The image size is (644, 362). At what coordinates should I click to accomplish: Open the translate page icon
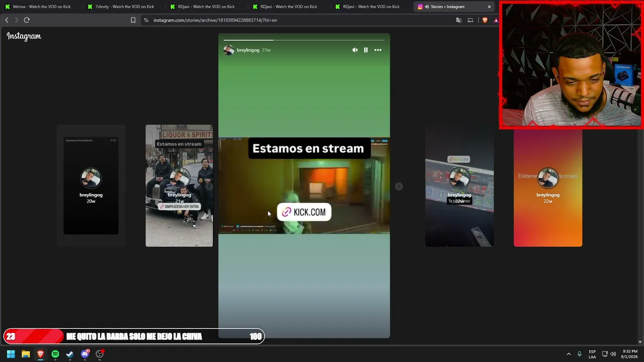coord(458,20)
